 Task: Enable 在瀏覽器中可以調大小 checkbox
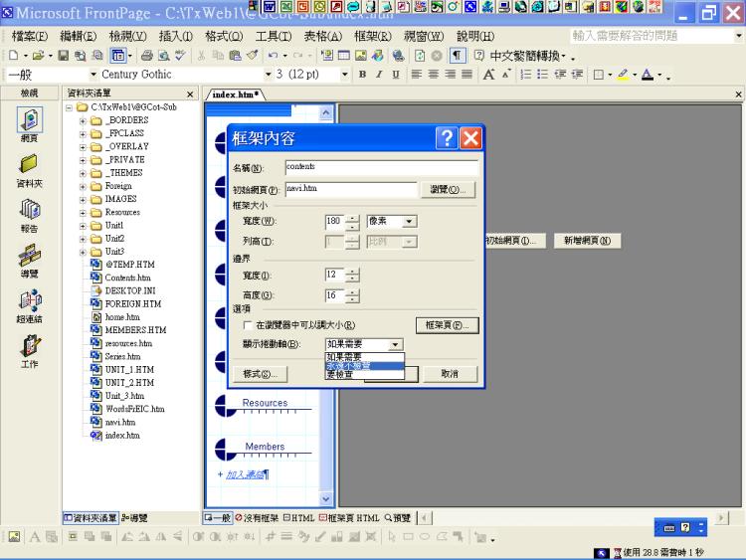[248, 325]
